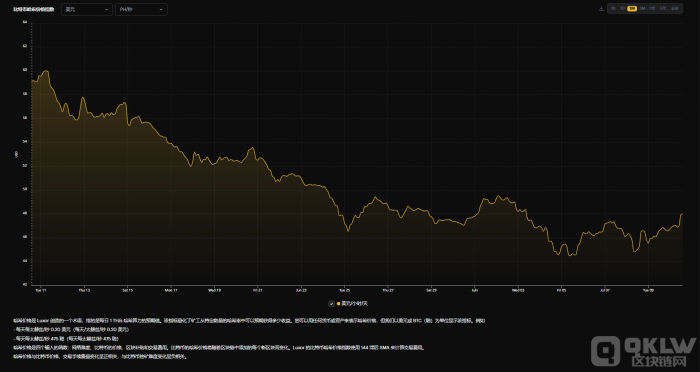Select the 1D time range
This screenshot has height=372, width=700.
613,8
